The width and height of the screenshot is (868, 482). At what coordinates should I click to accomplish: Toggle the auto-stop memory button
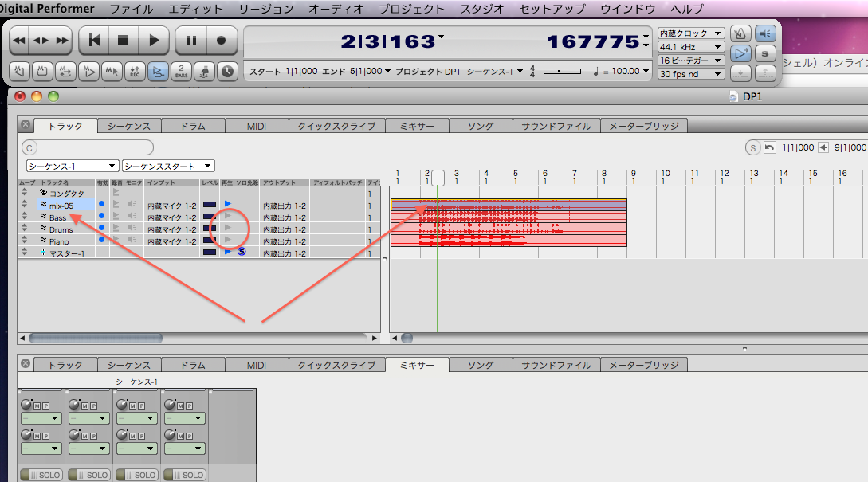42,72
